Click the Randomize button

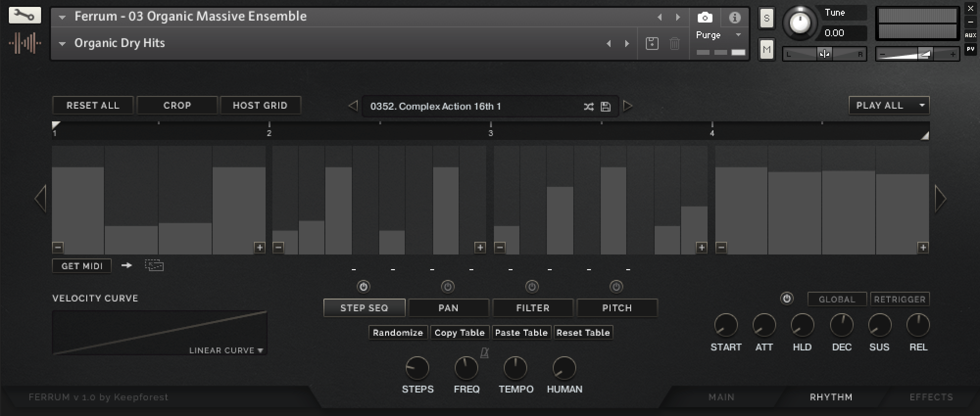[x=398, y=333]
